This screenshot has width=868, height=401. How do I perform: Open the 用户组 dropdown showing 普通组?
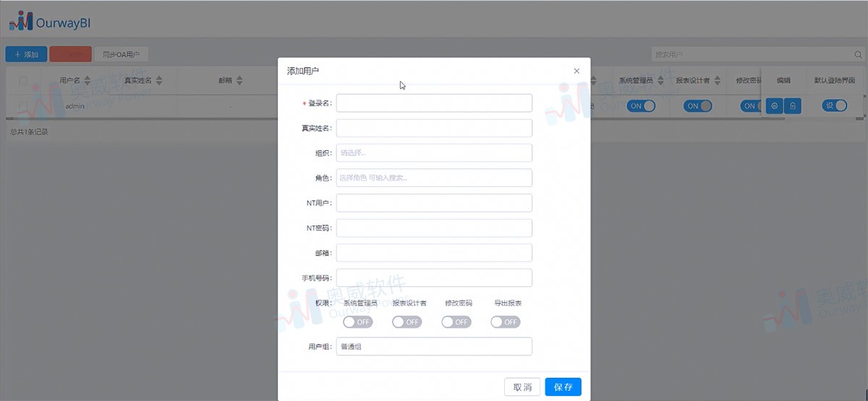tap(434, 347)
